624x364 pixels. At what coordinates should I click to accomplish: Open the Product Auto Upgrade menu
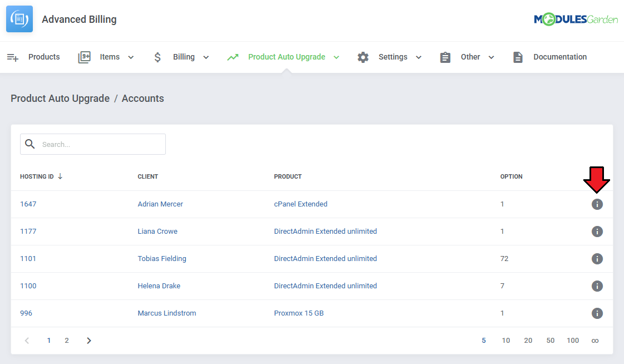[x=287, y=57]
